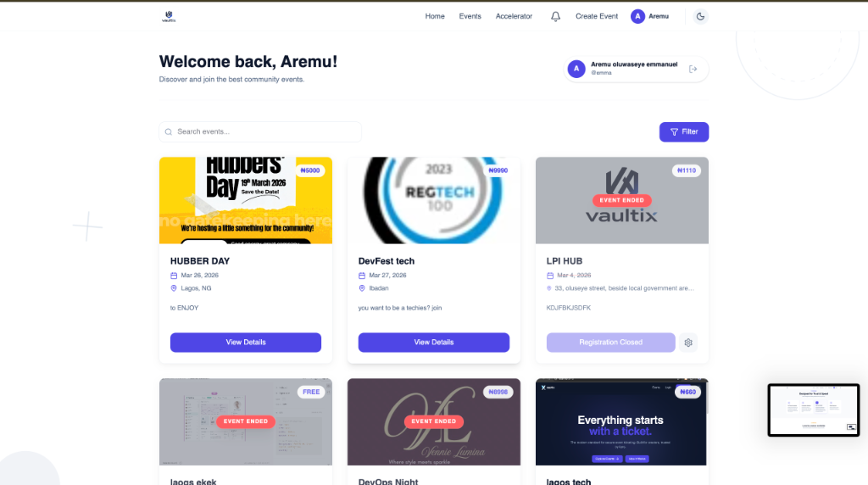Toggle dark mode with the moon icon
This screenshot has height=485, width=868.
point(700,17)
